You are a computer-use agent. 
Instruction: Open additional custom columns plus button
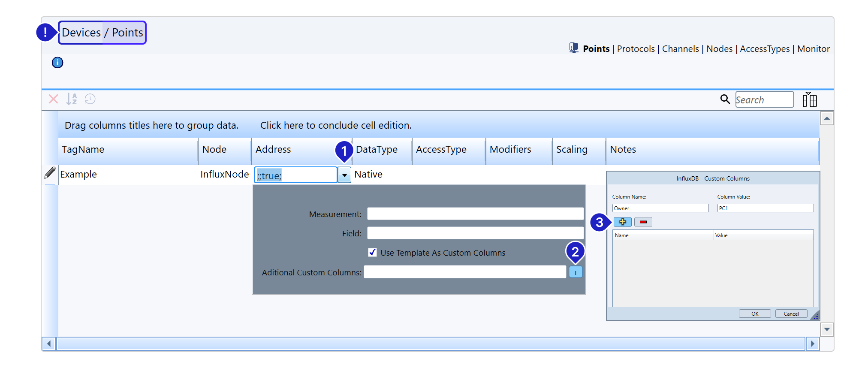(x=576, y=272)
